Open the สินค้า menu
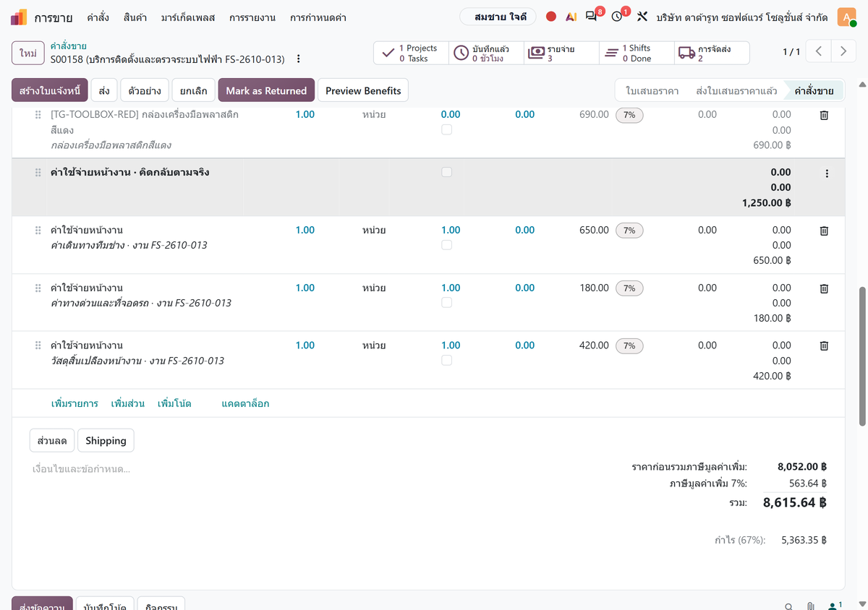Image resolution: width=868 pixels, height=610 pixels. click(135, 17)
